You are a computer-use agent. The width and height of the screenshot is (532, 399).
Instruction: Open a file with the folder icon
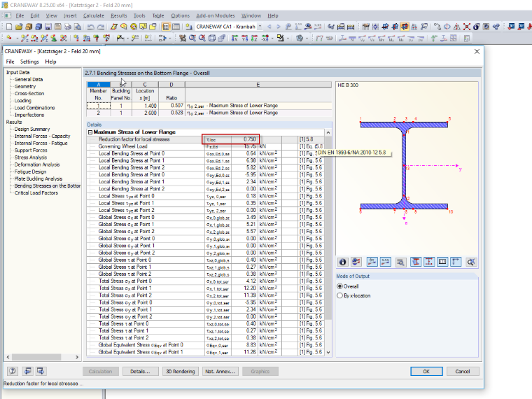tap(19, 27)
